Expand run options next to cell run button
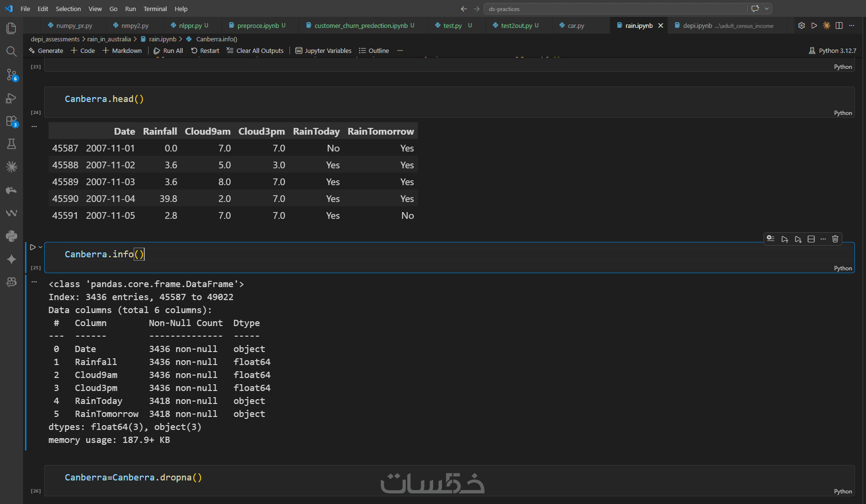 (x=40, y=247)
